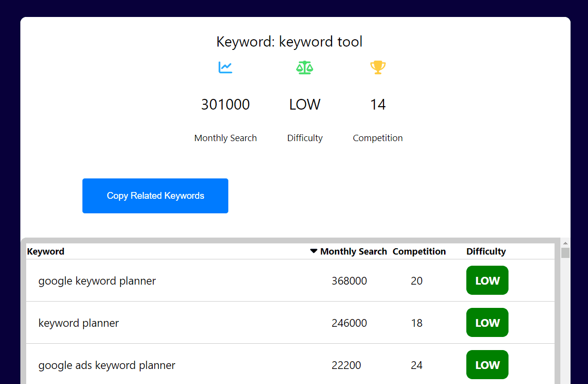
Task: Click the 301000 summary value
Action: pos(225,104)
